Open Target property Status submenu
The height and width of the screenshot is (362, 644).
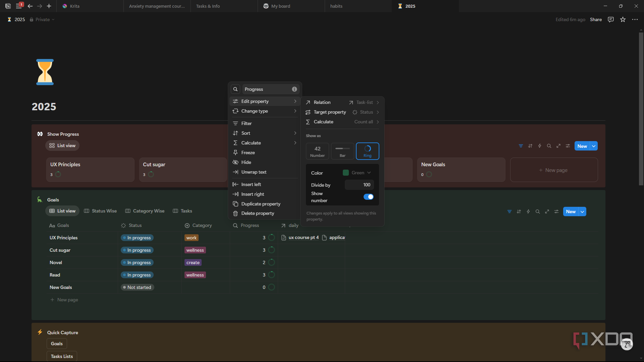(342, 112)
